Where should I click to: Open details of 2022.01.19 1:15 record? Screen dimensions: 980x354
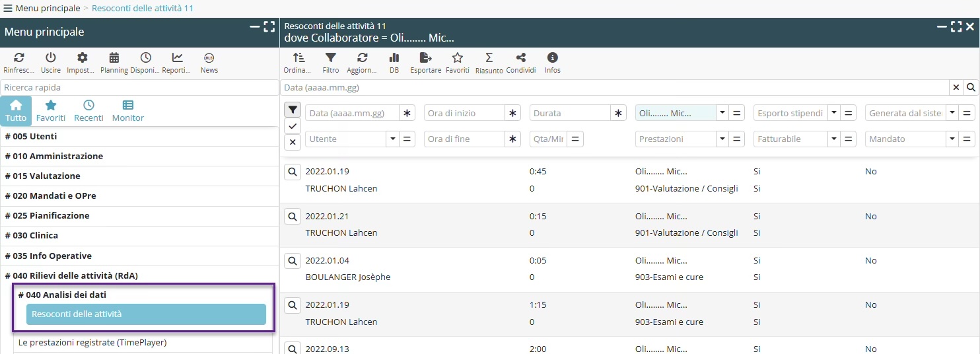(293, 305)
